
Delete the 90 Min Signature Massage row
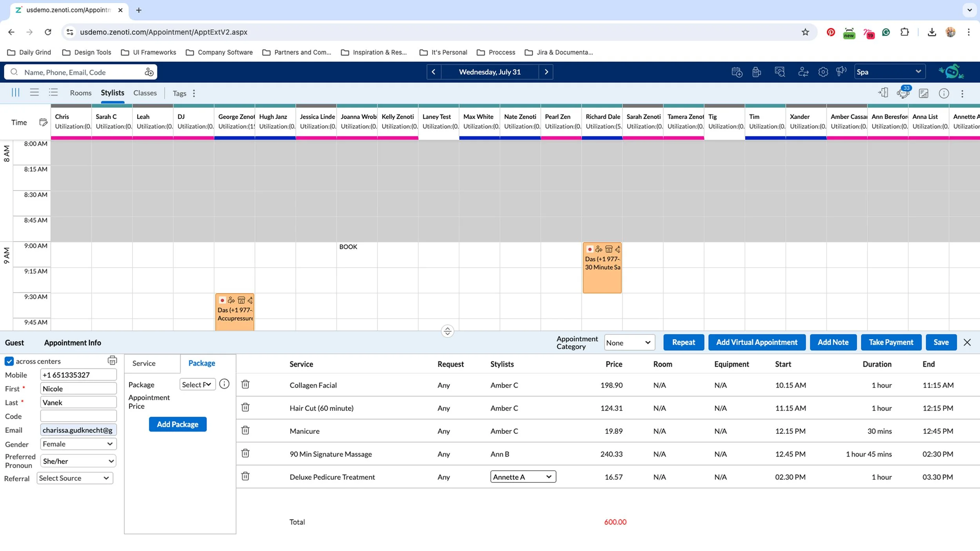[x=245, y=453]
